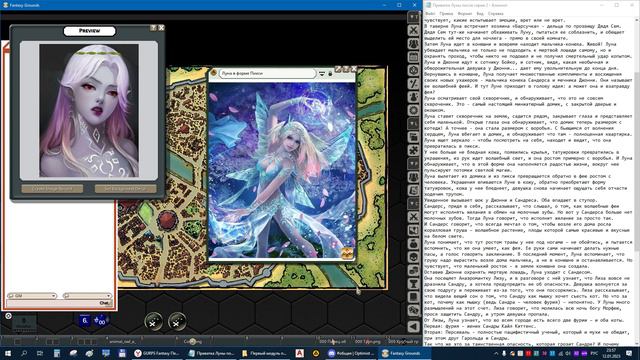Toggle the lock icon on the fairy image

point(331,73)
